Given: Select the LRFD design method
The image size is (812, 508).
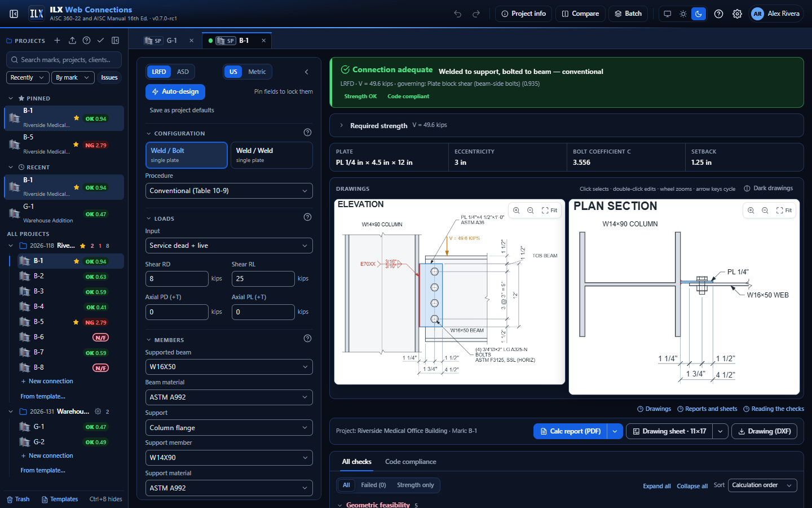Looking at the screenshot, I should click(159, 72).
